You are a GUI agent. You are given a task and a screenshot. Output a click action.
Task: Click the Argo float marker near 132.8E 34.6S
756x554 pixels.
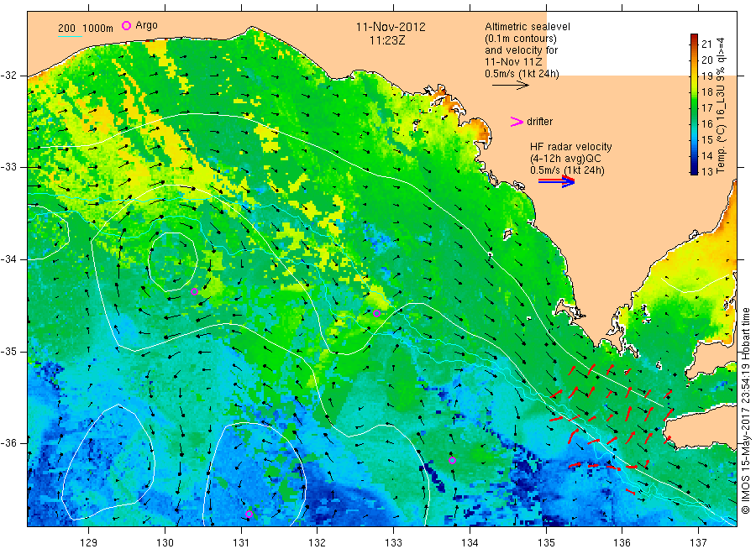click(x=377, y=314)
